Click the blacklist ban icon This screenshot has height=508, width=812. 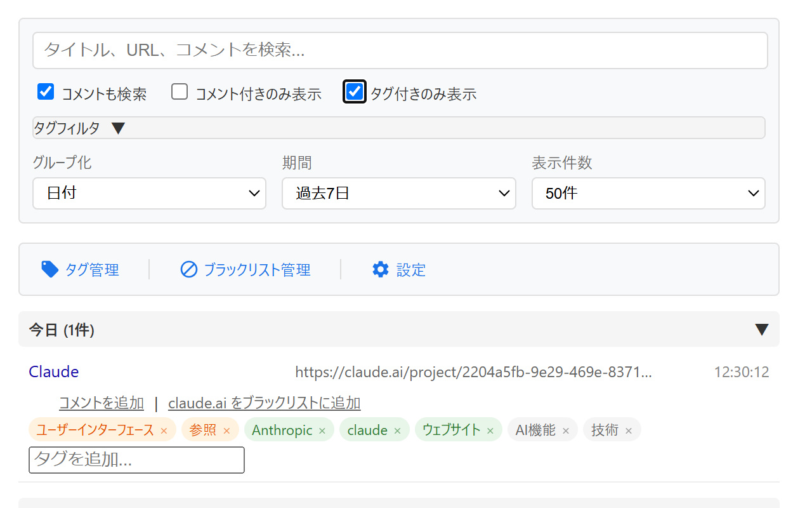click(x=188, y=270)
